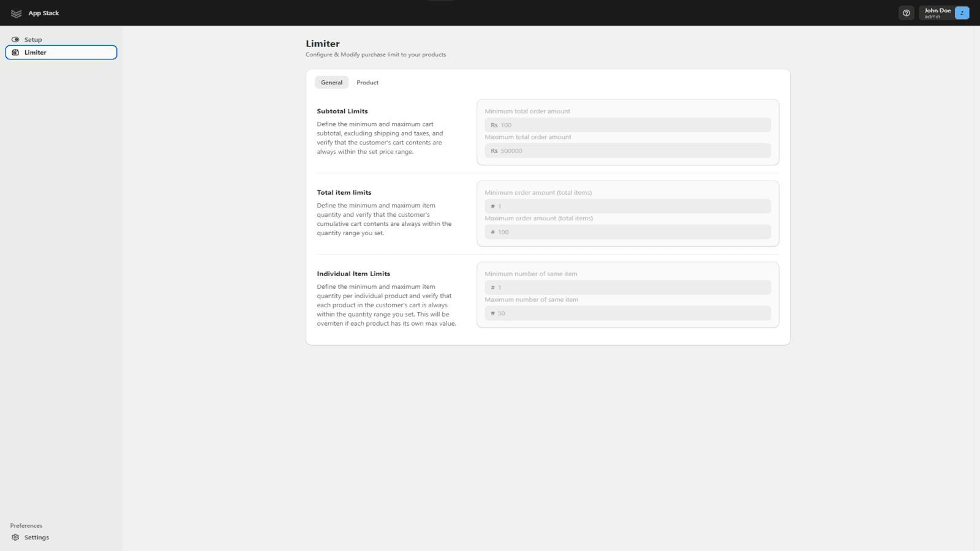Viewport: 980px width, 551px height.
Task: Focus Maximum order amount (total items) field
Action: 631,232
